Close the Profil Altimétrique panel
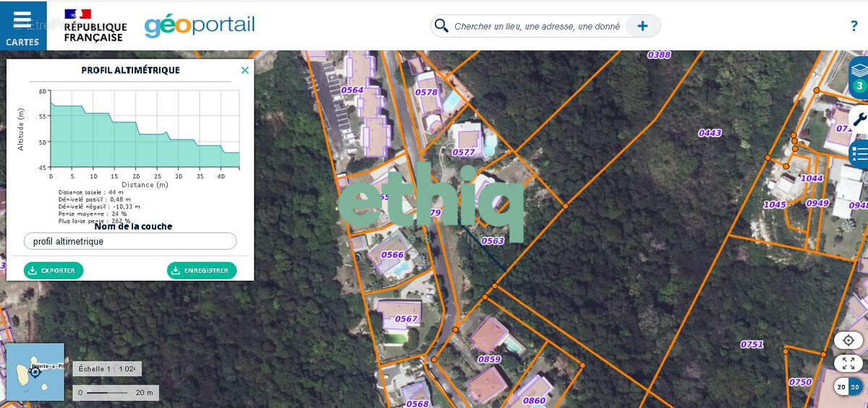 244,70
